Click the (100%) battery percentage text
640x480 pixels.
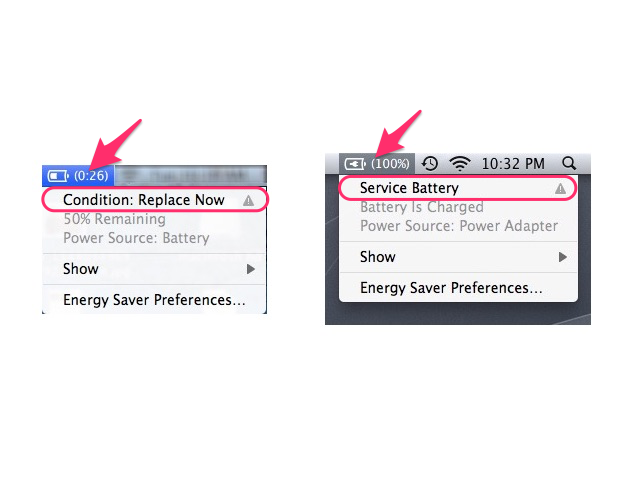point(390,164)
